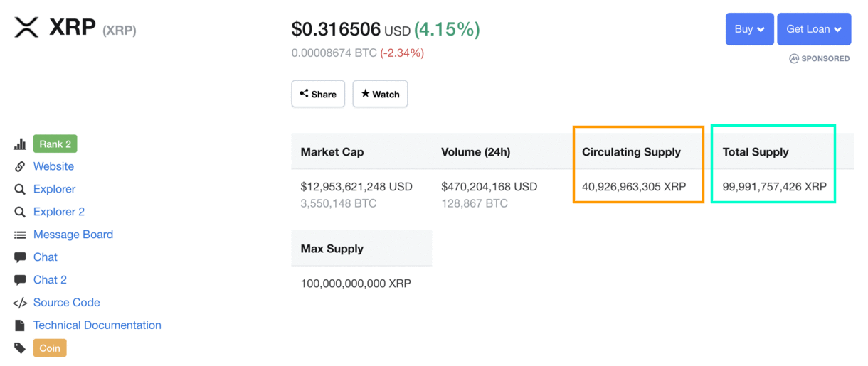Screen dimensions: 868x366
Task: Click the tag icon beside Coin
Action: click(20, 348)
